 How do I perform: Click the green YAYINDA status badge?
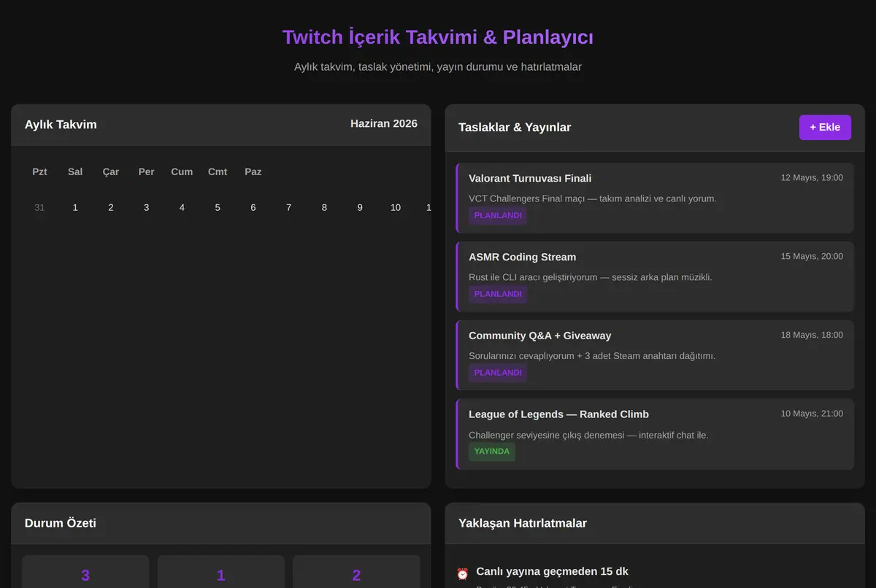pyautogui.click(x=492, y=452)
